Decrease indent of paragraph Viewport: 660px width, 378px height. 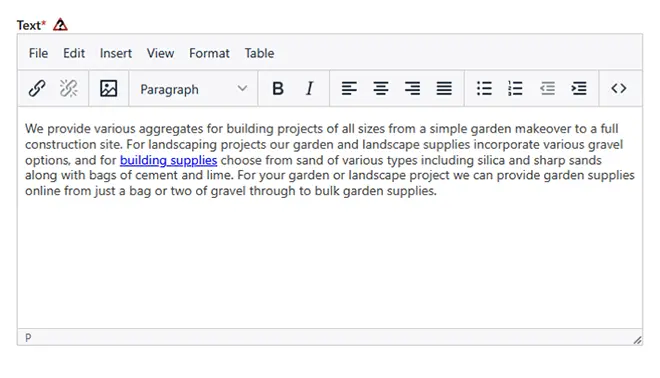(x=547, y=89)
